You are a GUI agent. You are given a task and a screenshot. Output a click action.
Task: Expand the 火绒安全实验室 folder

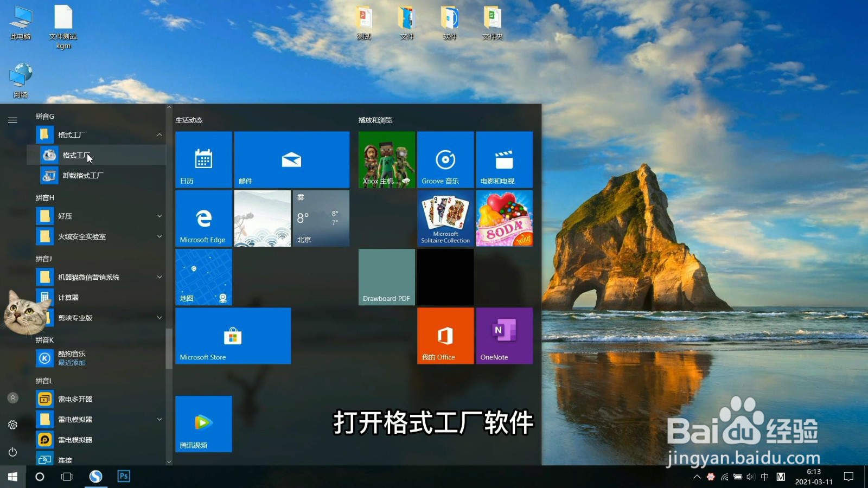[159, 236]
